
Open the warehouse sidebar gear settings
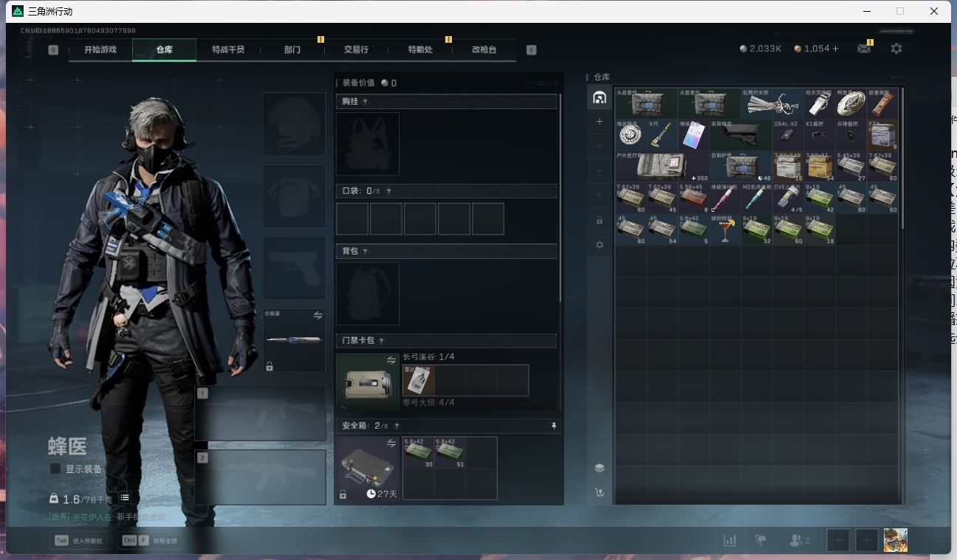point(600,244)
